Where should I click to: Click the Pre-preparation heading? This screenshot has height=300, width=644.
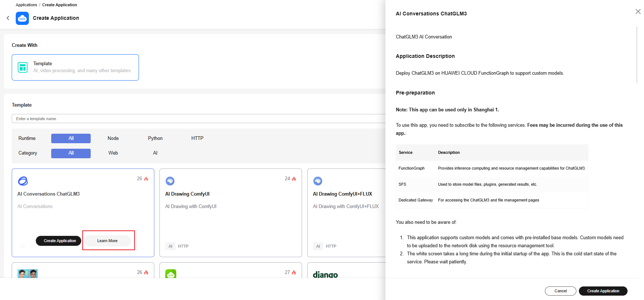pos(415,93)
